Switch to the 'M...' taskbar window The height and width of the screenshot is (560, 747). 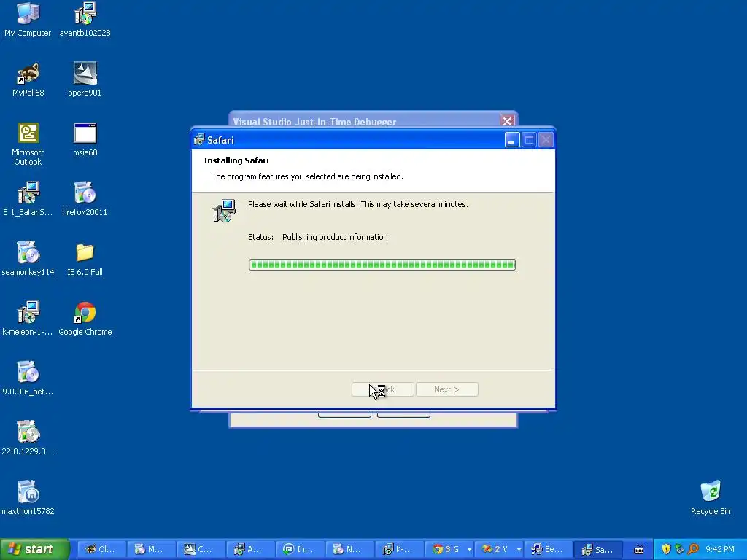pos(152,549)
